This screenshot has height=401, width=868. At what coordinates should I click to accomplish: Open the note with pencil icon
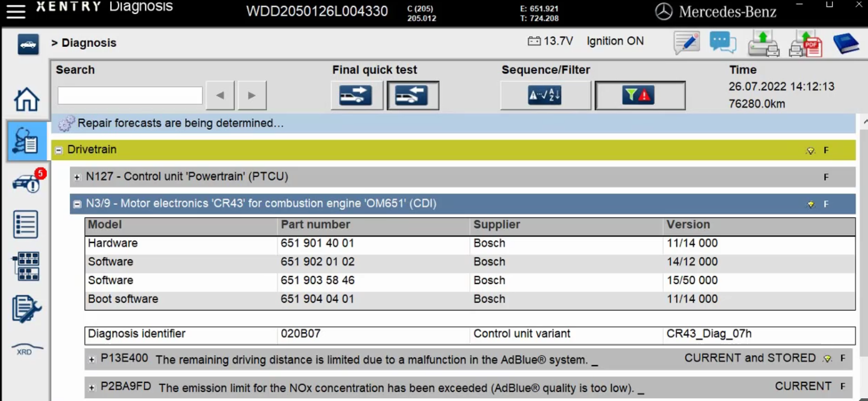click(x=686, y=43)
